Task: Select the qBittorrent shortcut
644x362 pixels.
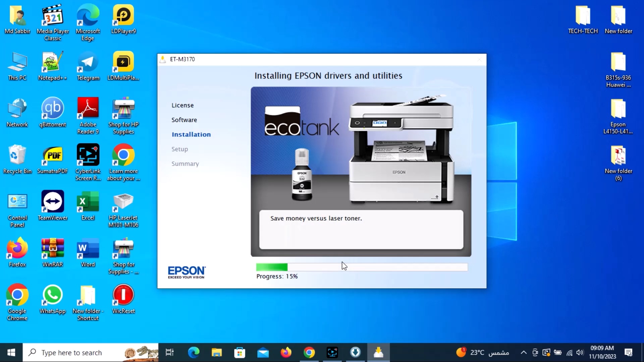Action: point(53,113)
